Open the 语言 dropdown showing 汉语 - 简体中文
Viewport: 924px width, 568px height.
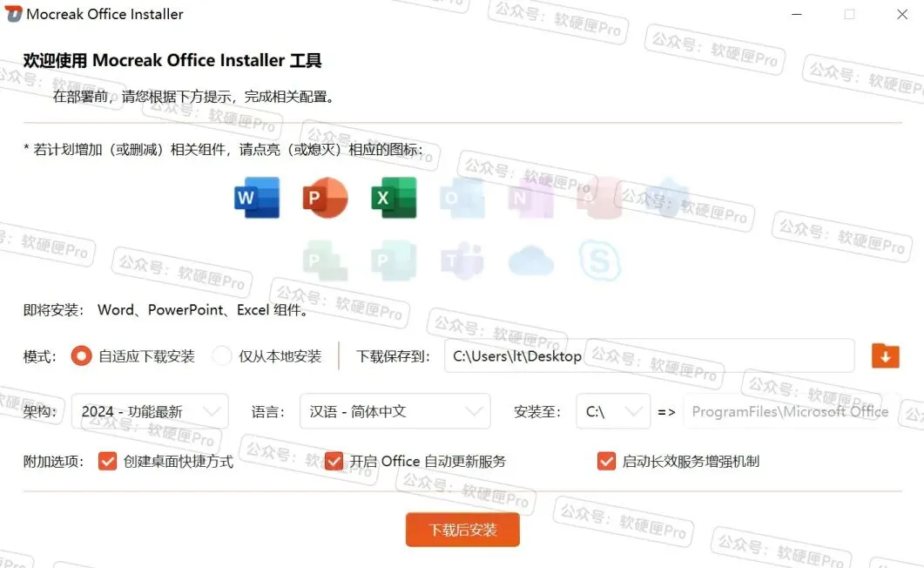pos(395,411)
